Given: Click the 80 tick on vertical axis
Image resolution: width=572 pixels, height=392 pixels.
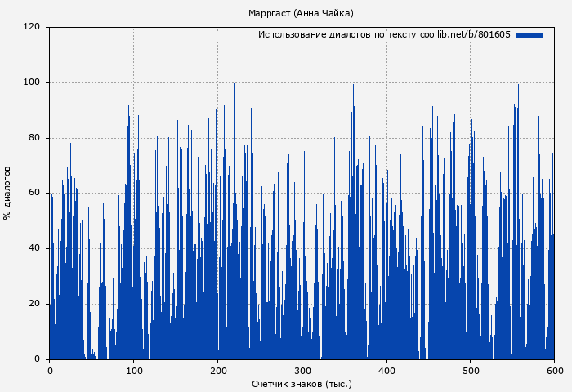Looking at the screenshot, I should point(34,138).
